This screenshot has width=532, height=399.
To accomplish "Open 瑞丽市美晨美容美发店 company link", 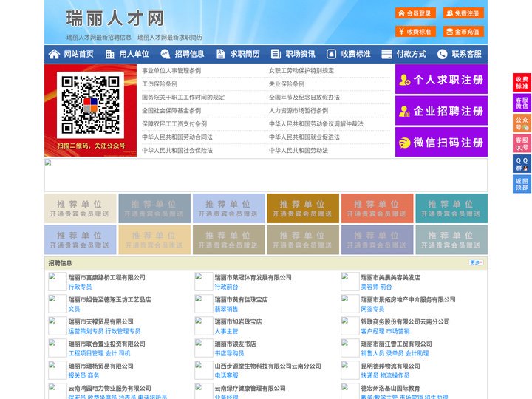I will 390,277.
